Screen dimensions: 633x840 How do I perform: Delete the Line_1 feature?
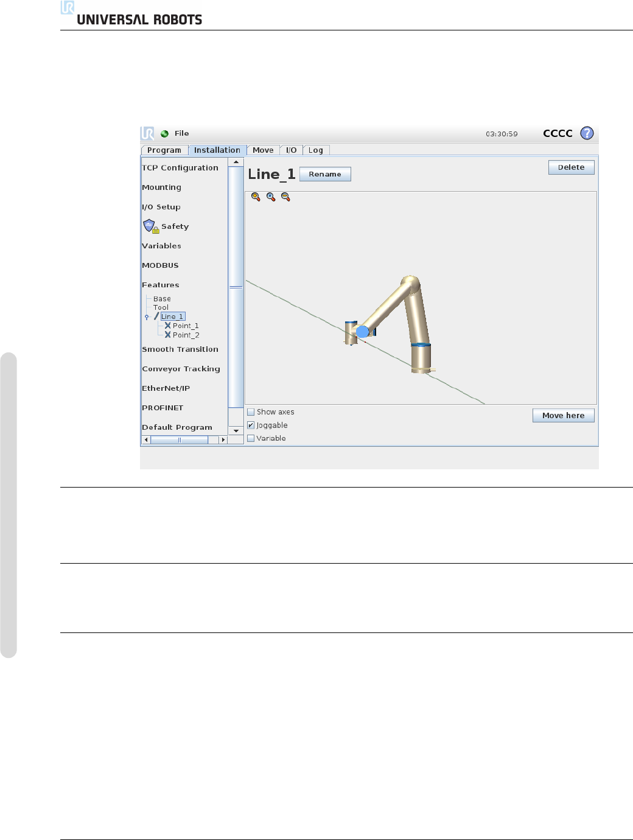coord(571,167)
